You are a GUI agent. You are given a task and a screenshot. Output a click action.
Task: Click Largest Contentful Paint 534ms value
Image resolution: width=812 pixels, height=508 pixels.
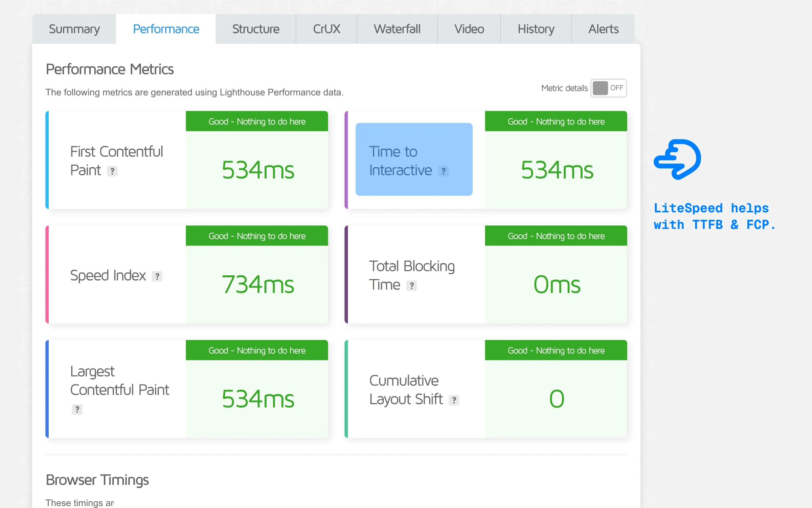coord(258,399)
